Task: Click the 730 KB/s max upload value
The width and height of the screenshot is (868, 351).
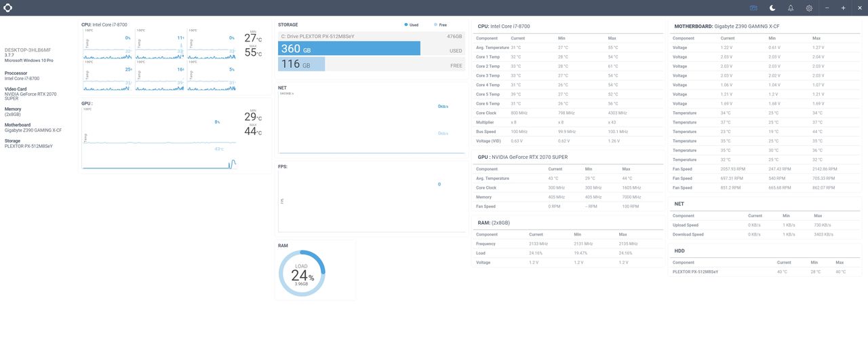Action: coord(823,225)
